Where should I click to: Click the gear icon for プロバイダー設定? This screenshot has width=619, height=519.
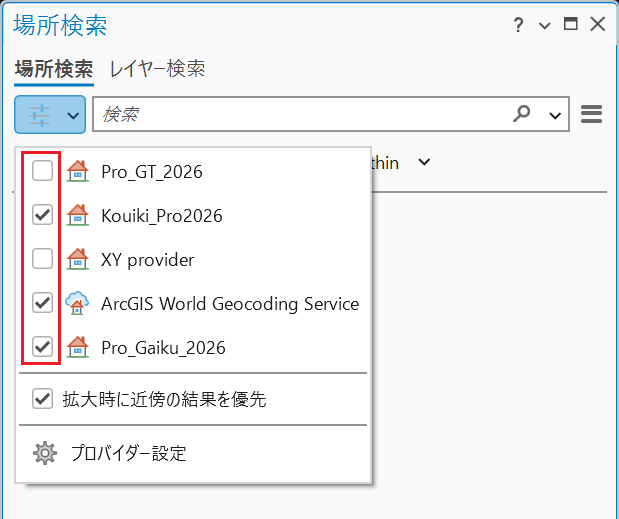click(x=45, y=453)
